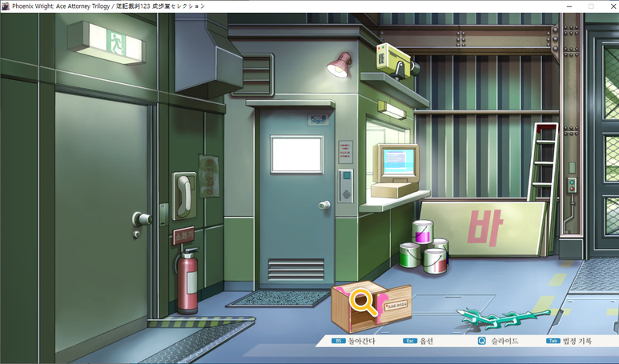Examine the red 소화기 sign plate
This screenshot has height=364, width=619.
(183, 236)
